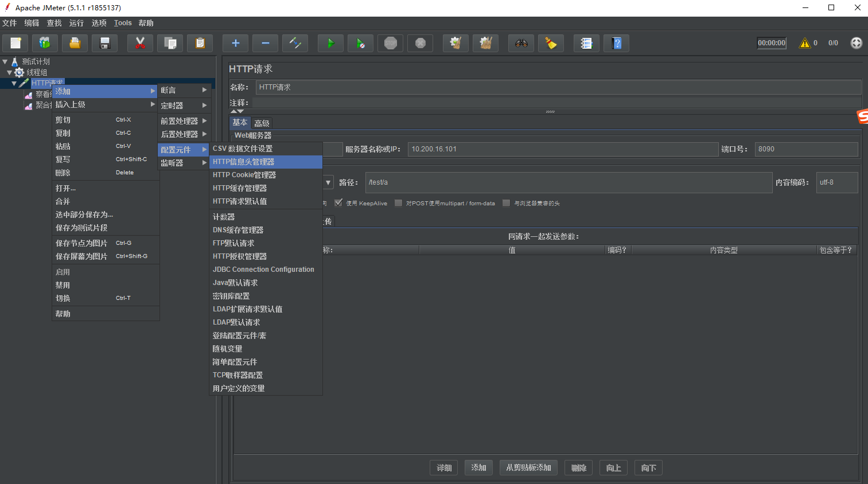
Task: Click the warning triangle error counter
Action: tap(805, 43)
